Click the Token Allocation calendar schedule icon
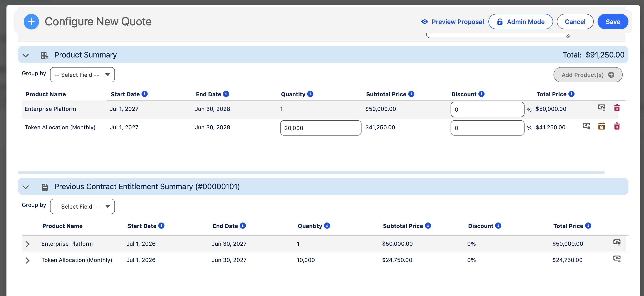Screen dimensions: 644x296 (x=601, y=126)
